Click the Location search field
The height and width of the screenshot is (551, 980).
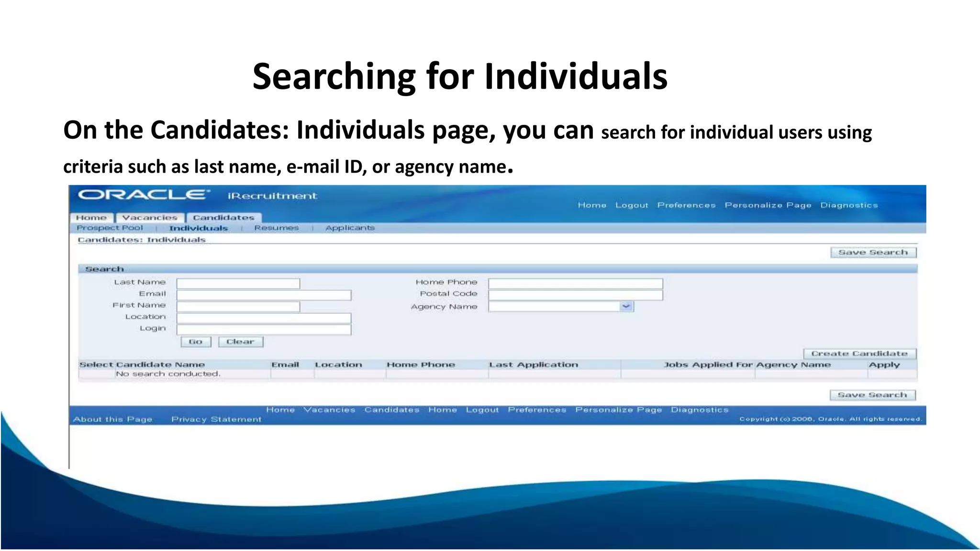pyautogui.click(x=264, y=318)
